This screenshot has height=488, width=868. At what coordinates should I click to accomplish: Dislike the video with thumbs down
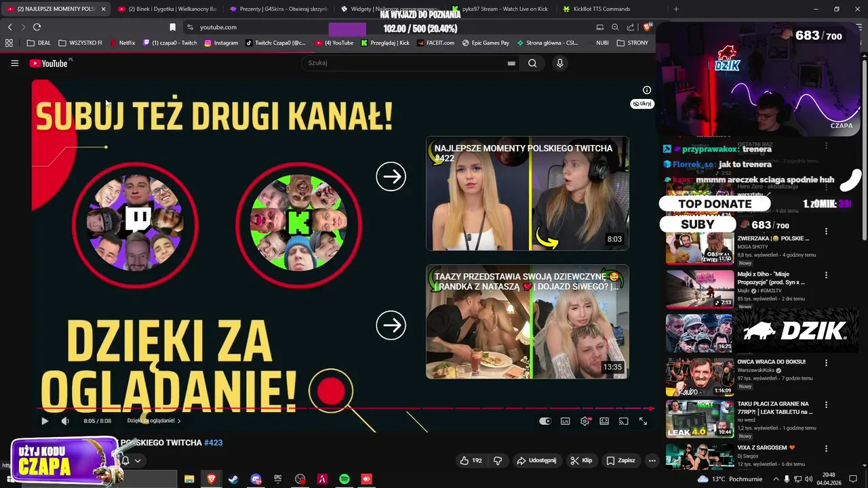click(x=498, y=460)
